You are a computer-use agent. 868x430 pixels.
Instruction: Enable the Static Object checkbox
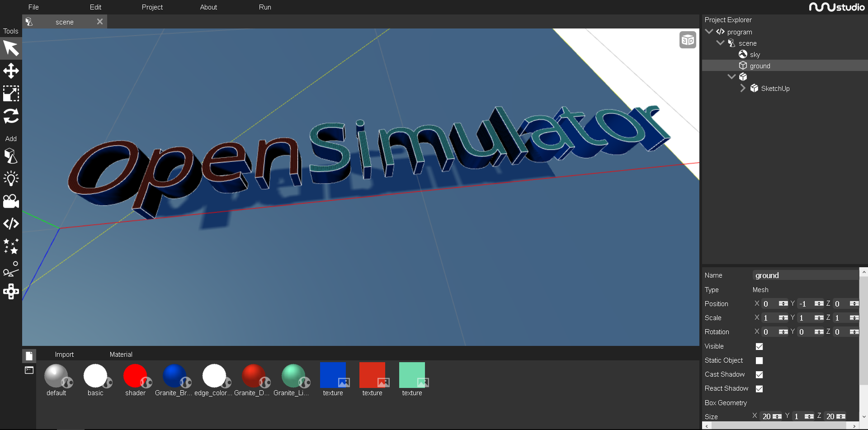click(759, 360)
